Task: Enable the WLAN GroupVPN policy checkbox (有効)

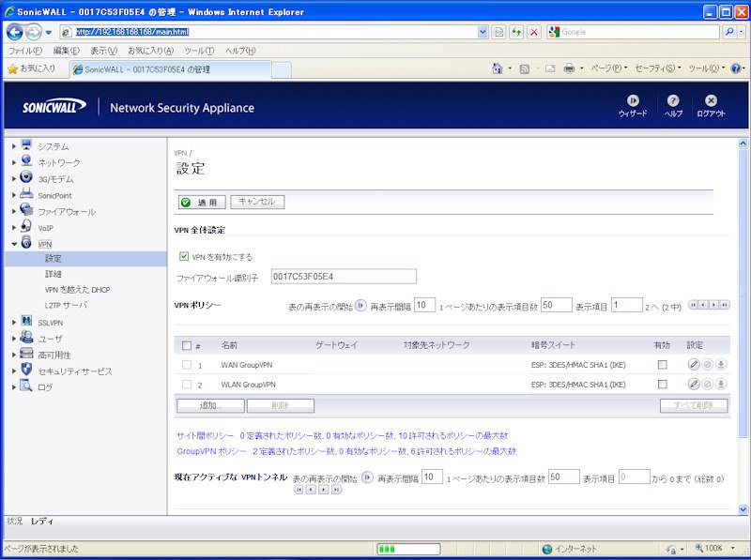Action: tap(663, 384)
